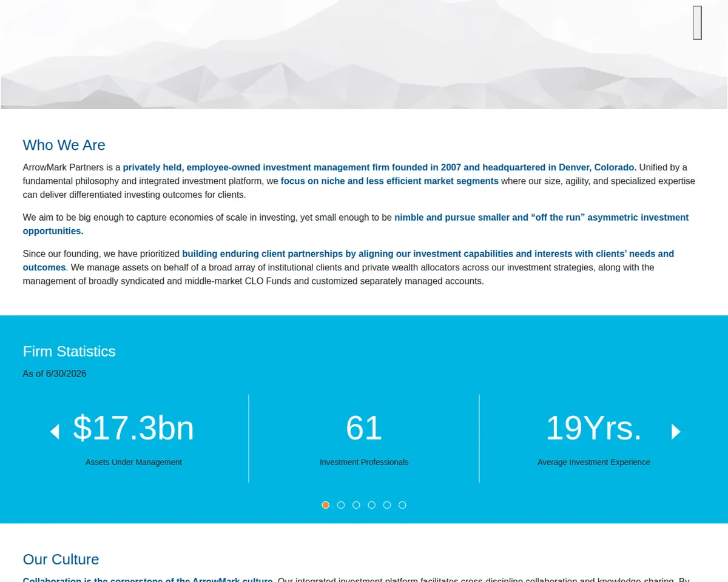Click the previous statistics slide arrow
The height and width of the screenshot is (582, 728).
click(x=55, y=432)
